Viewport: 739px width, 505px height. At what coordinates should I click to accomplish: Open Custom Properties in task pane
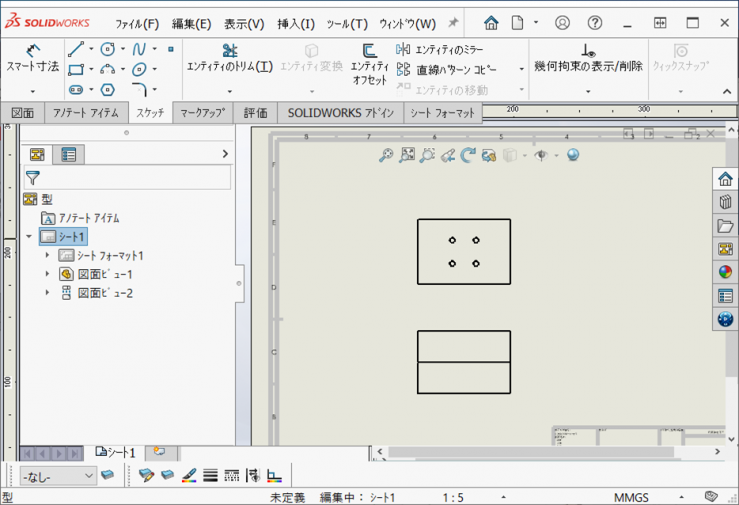[725, 296]
